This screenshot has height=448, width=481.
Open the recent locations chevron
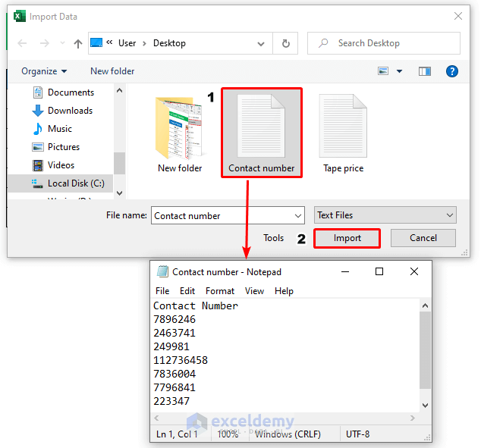pyautogui.click(x=62, y=43)
